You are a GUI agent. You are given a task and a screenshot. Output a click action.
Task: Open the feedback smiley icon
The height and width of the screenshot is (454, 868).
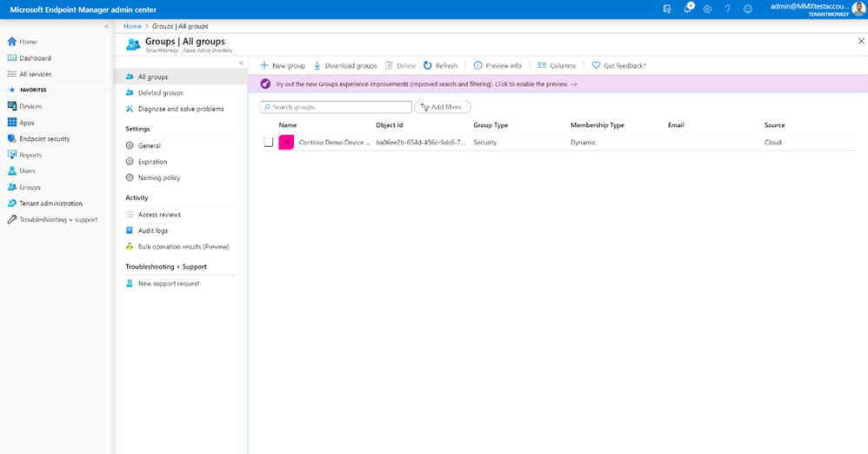(x=748, y=10)
